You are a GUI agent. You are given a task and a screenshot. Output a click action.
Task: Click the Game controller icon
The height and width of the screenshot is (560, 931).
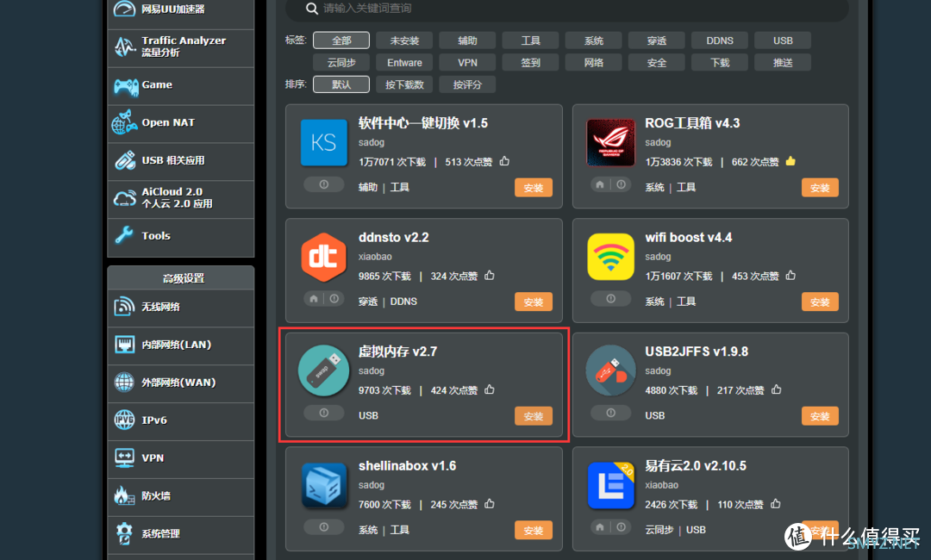coord(126,86)
